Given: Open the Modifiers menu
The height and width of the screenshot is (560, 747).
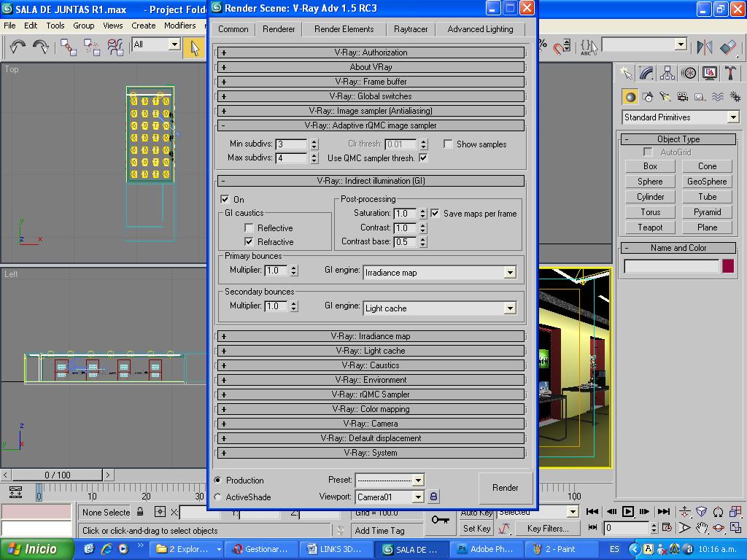Looking at the screenshot, I should click(x=179, y=26).
